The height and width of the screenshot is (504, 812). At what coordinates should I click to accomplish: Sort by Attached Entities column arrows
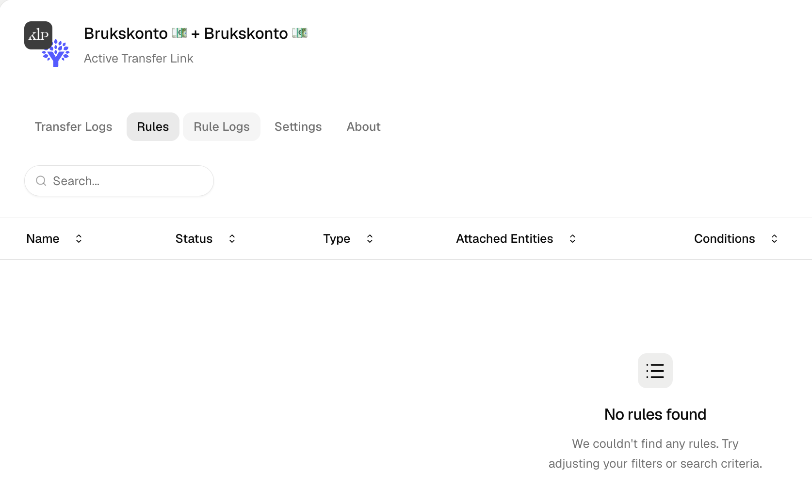(x=572, y=238)
